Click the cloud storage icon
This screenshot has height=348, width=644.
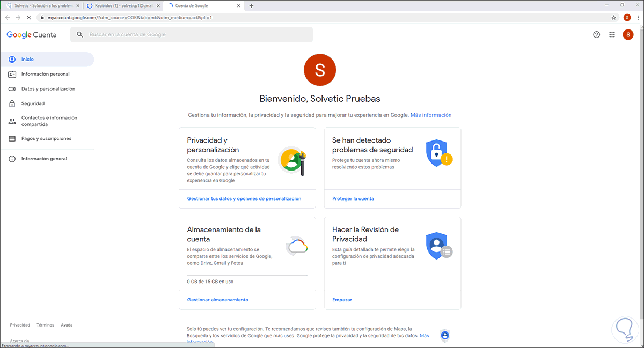(296, 247)
